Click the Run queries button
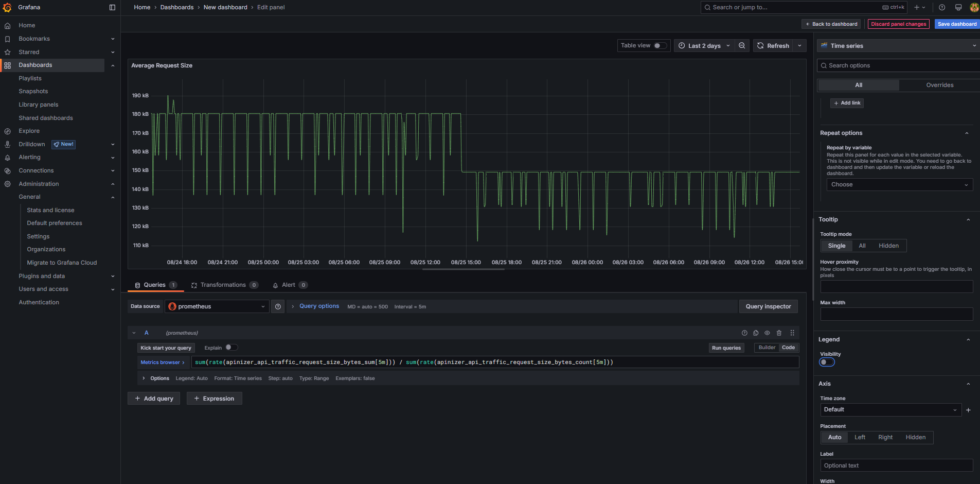 (x=726, y=348)
